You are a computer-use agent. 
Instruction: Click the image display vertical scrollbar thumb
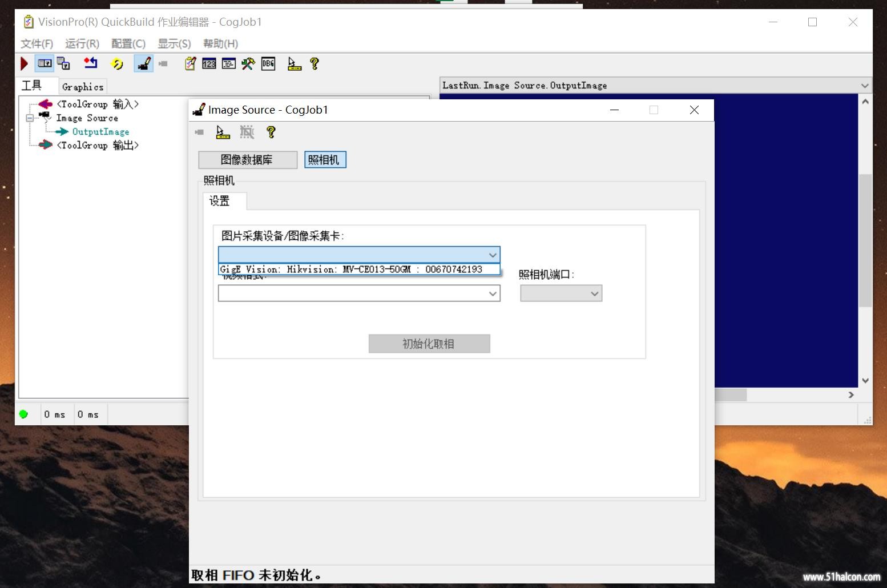pyautogui.click(x=865, y=240)
